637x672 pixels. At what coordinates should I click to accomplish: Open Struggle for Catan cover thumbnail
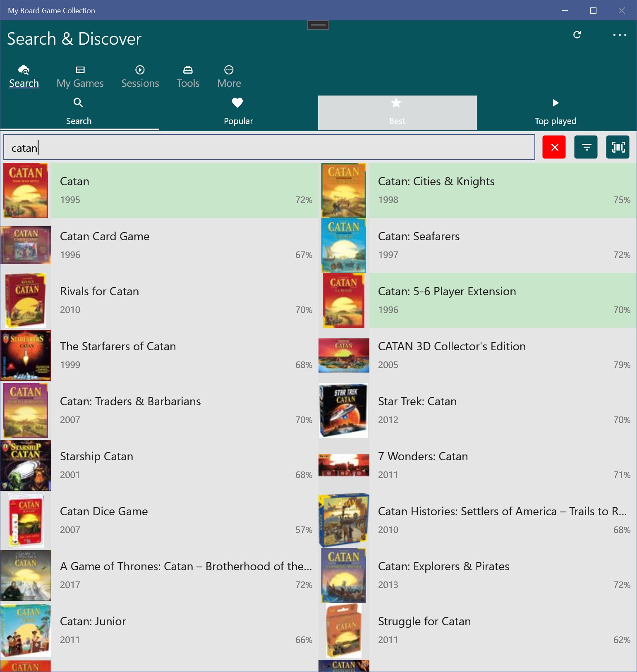pos(344,630)
